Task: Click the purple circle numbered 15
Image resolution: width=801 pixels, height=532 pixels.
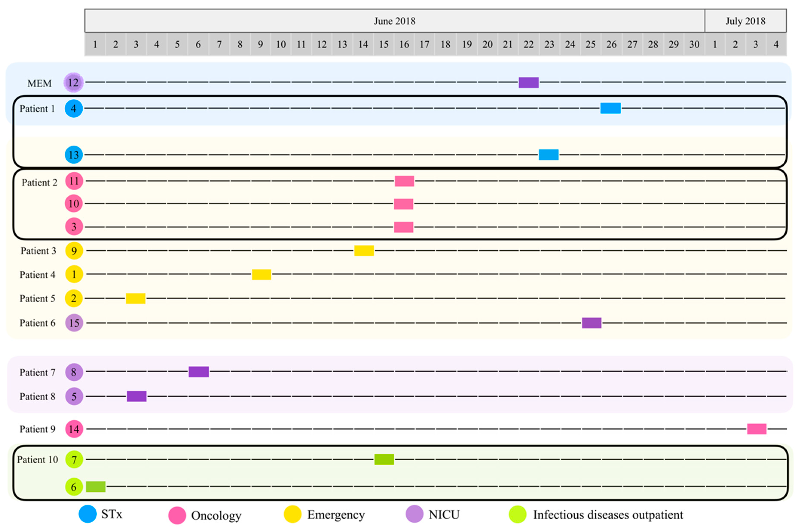Action: click(x=74, y=323)
